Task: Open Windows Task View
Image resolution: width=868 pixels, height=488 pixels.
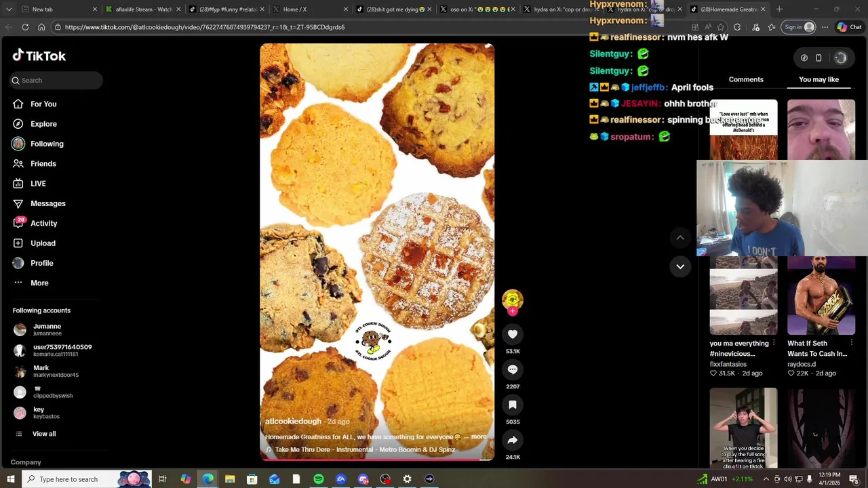Action: 163,479
